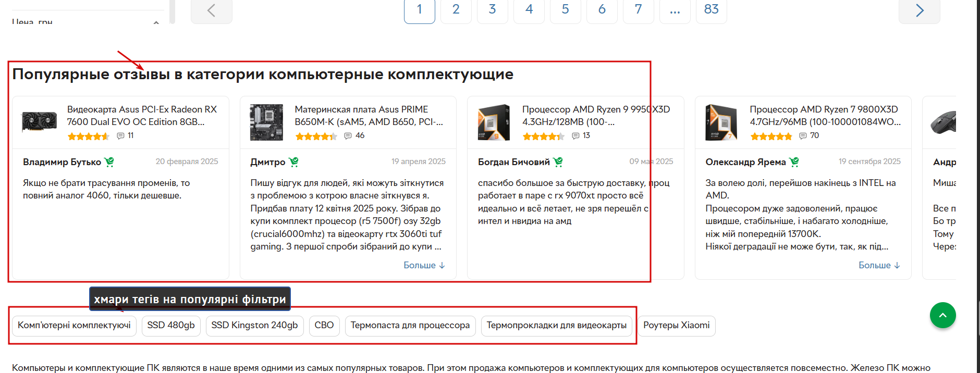Open Видеокарта Asus PCI-Ex Radeon RX 7600 title
This screenshot has height=373, width=980.
point(142,116)
